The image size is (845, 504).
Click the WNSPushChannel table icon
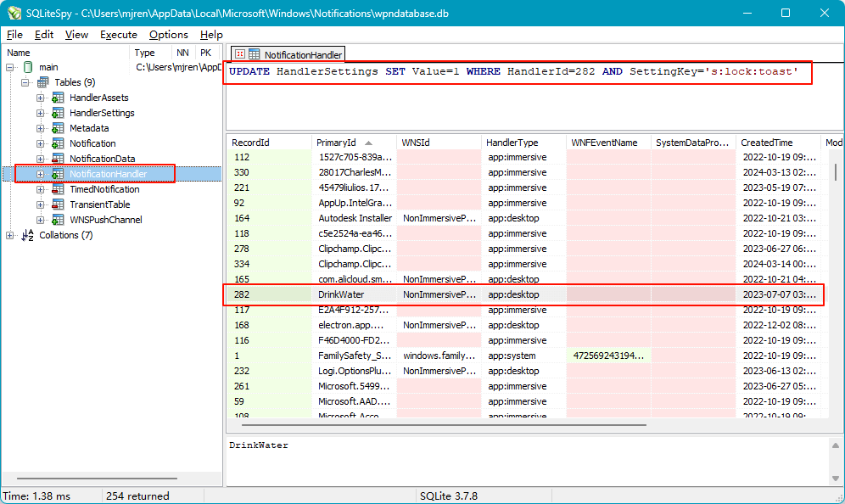[58, 220]
